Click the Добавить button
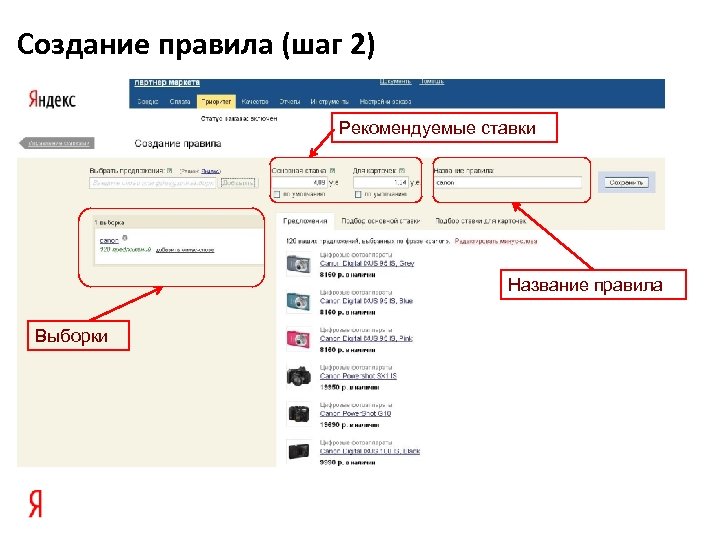This screenshot has height=540, width=720. [238, 183]
